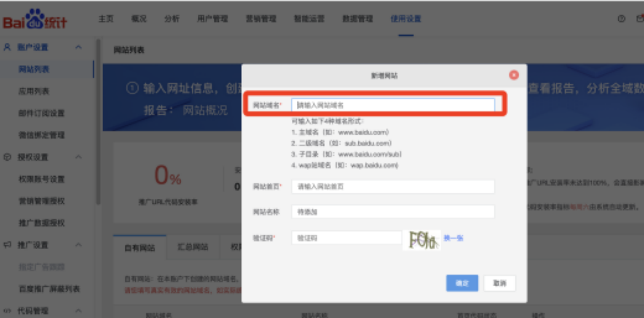This screenshot has height=318, width=644.
Task: Select 百度推广屏蔽列表 in the sidebar
Action: (49, 289)
